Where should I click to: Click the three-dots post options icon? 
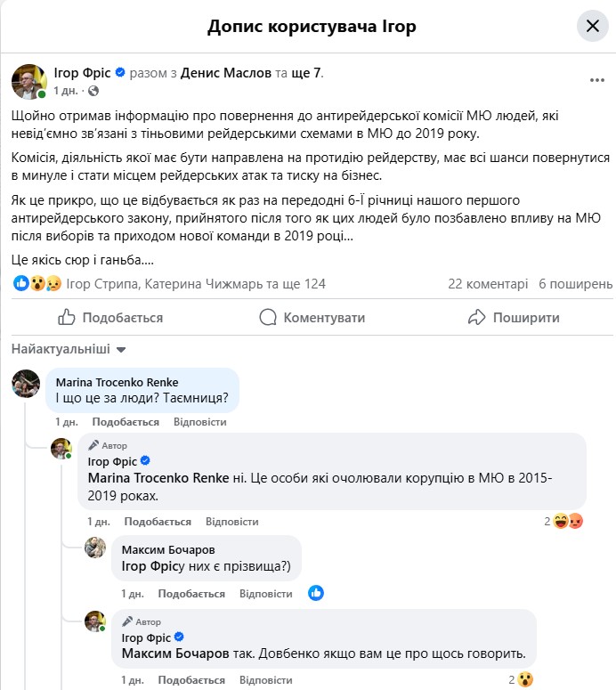[x=597, y=80]
